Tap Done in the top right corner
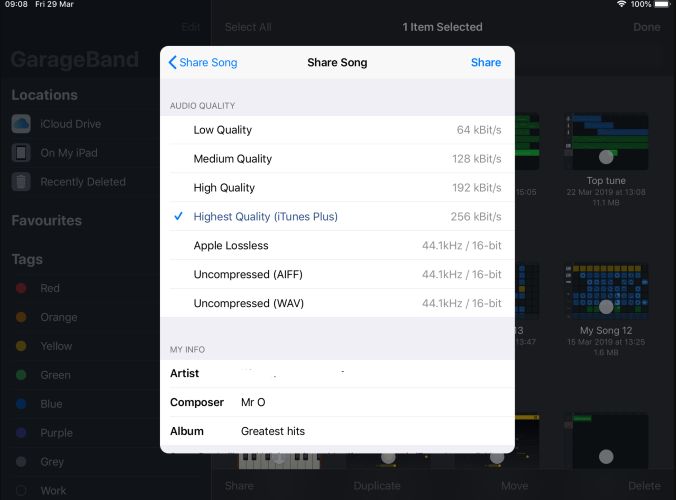Image resolution: width=676 pixels, height=500 pixels. coord(646,27)
